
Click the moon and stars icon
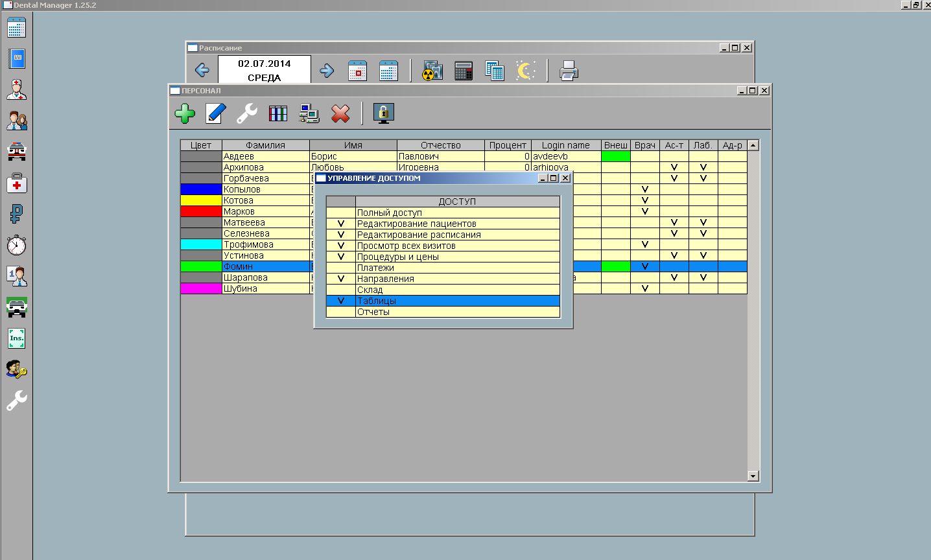point(525,71)
